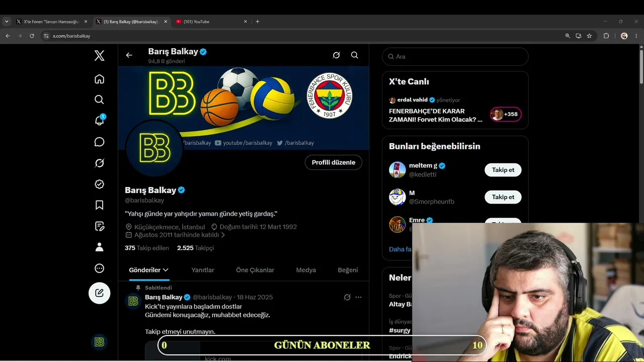Open the pinned post's three-dot menu
The image size is (644, 362).
[358, 297]
